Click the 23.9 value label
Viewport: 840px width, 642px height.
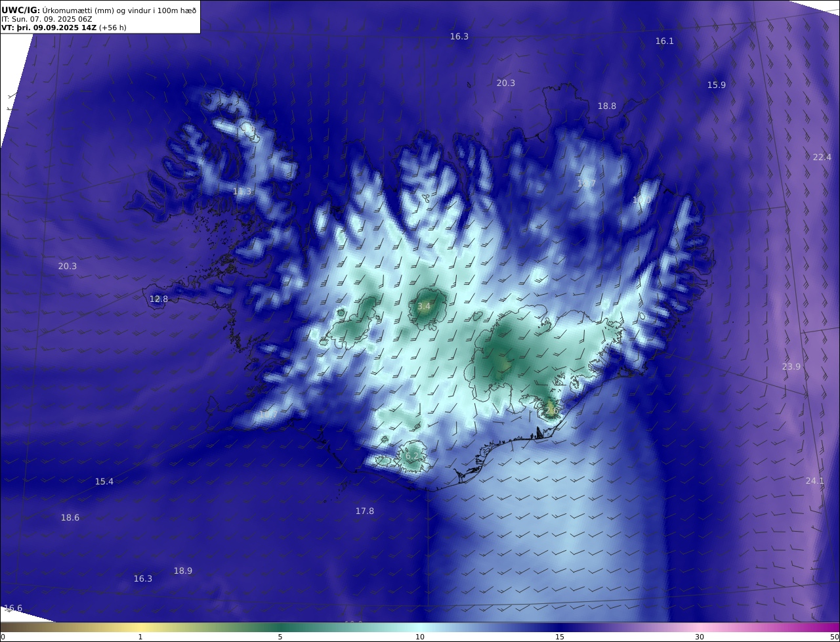click(x=791, y=366)
